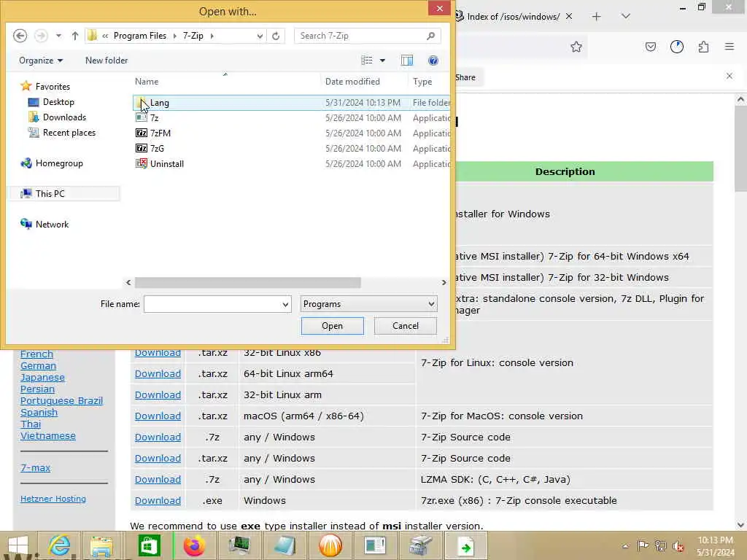The image size is (747, 560).
Task: Click the Cancel button
Action: pos(406,326)
